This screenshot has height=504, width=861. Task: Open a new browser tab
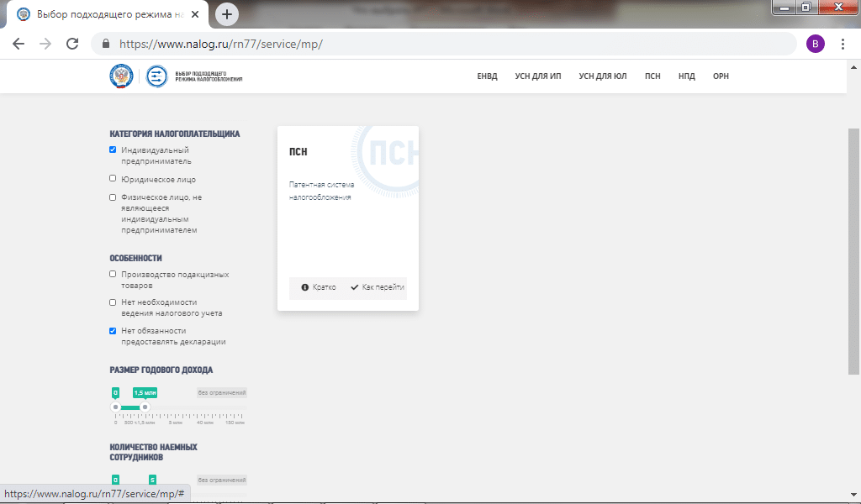226,14
